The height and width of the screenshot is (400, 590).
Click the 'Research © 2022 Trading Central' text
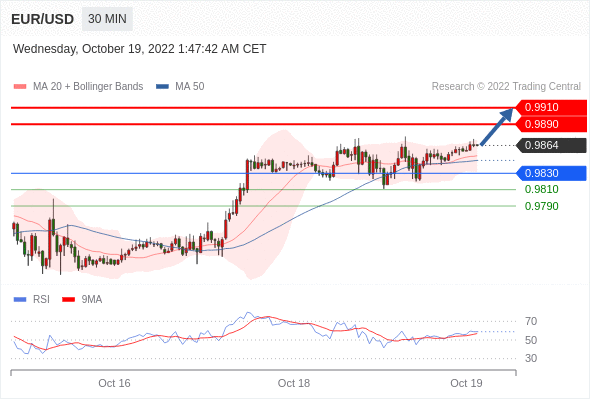point(506,87)
